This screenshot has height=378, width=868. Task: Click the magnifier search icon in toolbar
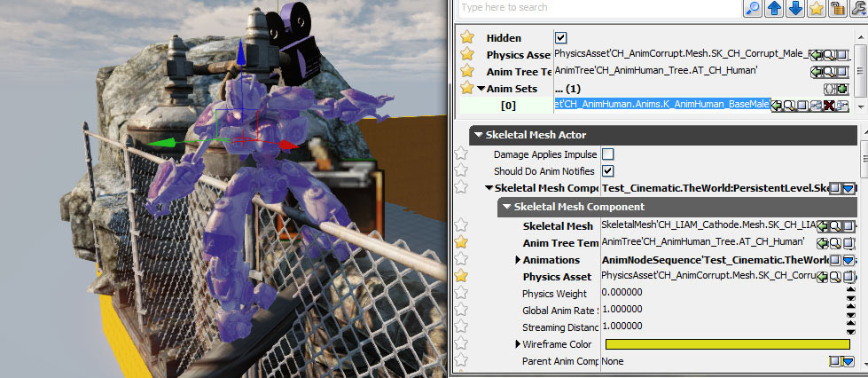754,8
